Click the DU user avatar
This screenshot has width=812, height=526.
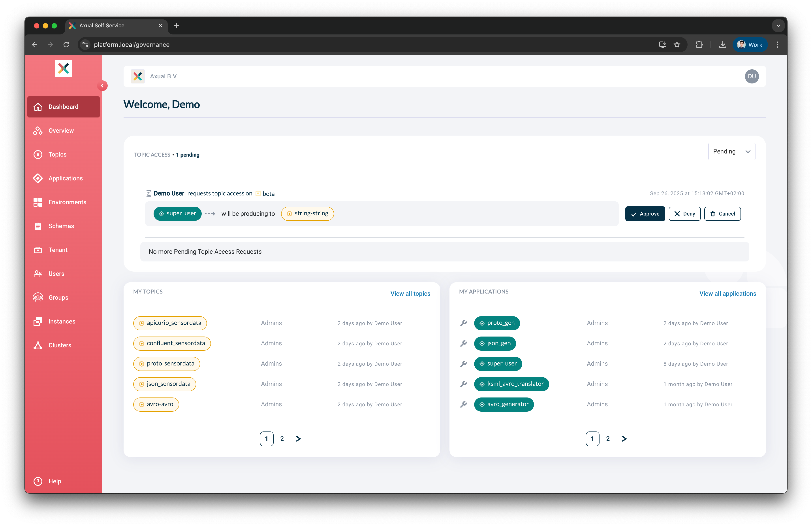pos(752,76)
